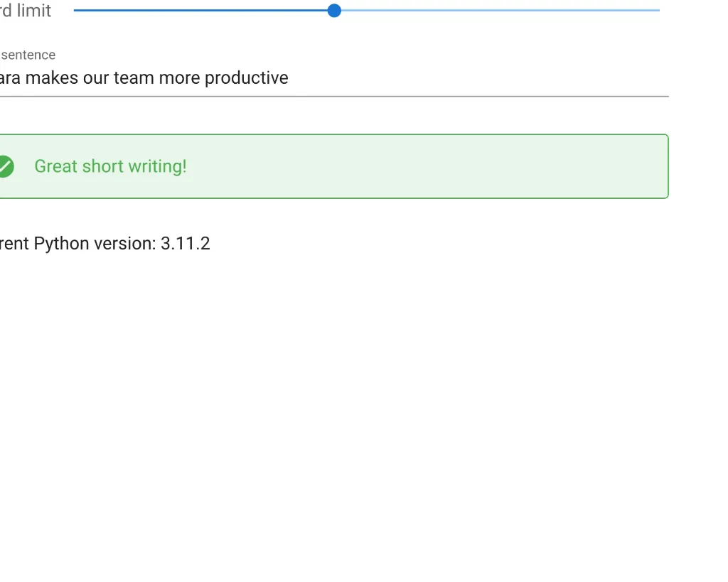Click the word "Python" in the version text
Screen dimensions: 728x582
[62, 244]
